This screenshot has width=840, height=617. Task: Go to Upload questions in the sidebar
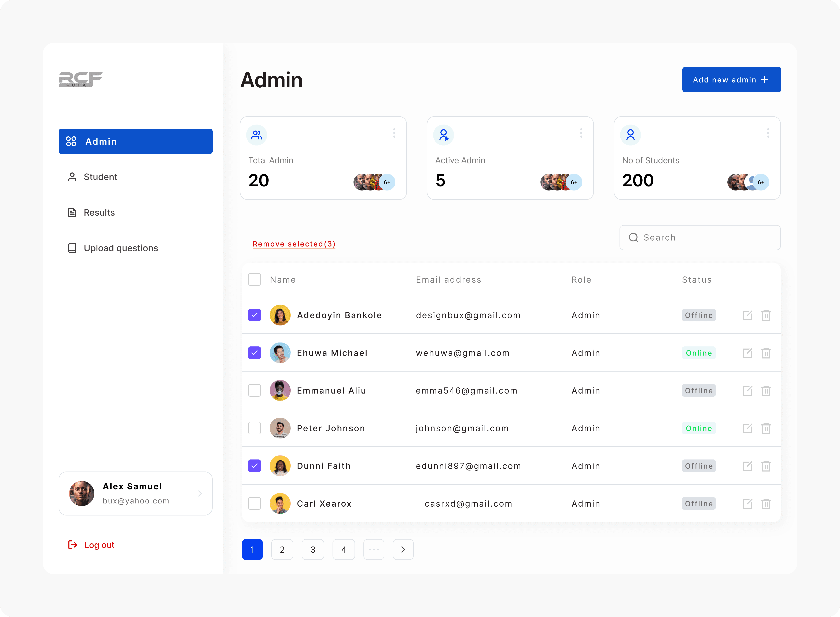coord(120,248)
